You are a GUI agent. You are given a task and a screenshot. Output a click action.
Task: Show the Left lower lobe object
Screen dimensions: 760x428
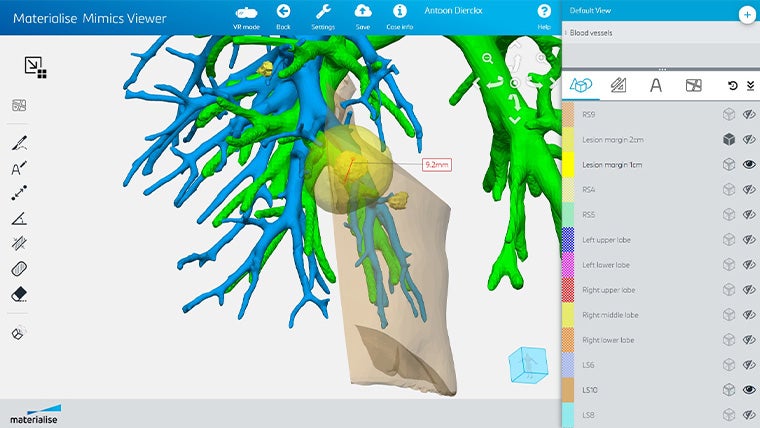click(x=749, y=265)
